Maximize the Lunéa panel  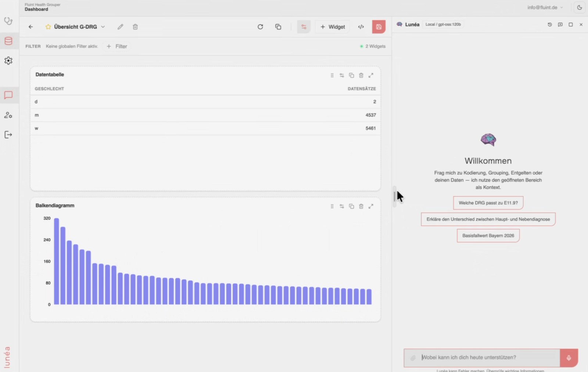click(x=571, y=25)
